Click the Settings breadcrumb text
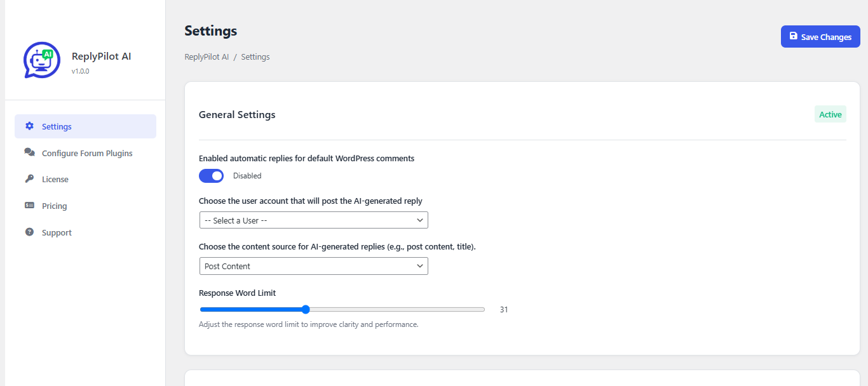 [255, 57]
